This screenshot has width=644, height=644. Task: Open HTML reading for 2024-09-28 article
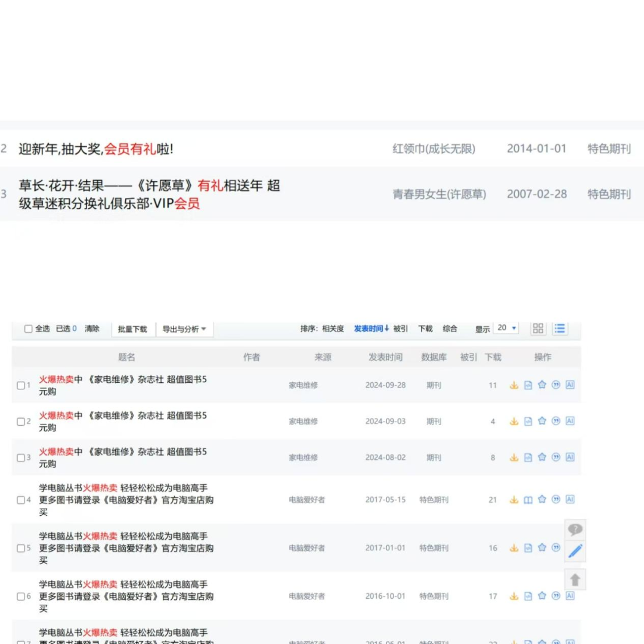pyautogui.click(x=528, y=385)
